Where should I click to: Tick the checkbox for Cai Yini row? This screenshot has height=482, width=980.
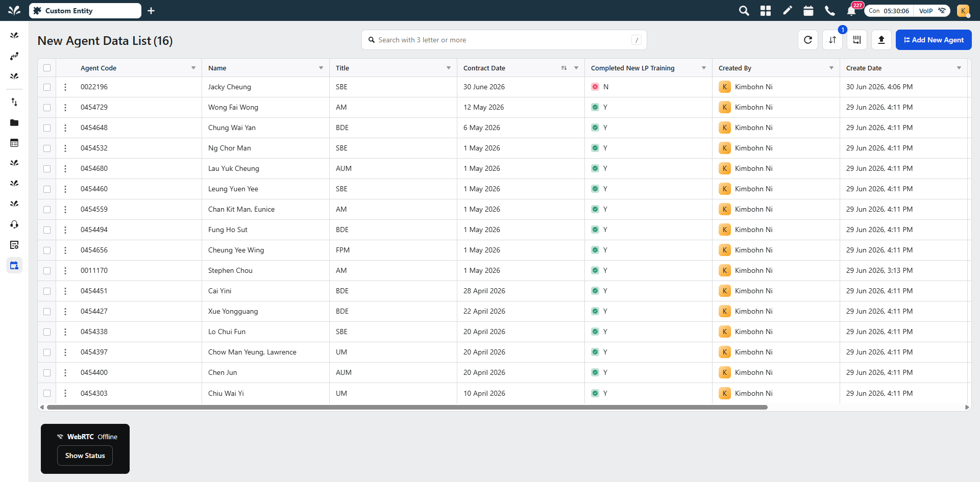pos(47,291)
